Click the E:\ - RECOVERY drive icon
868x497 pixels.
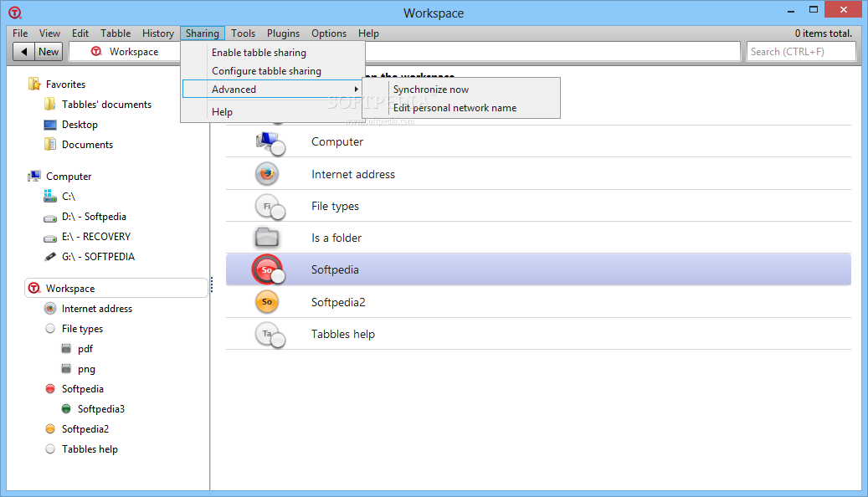(50, 238)
